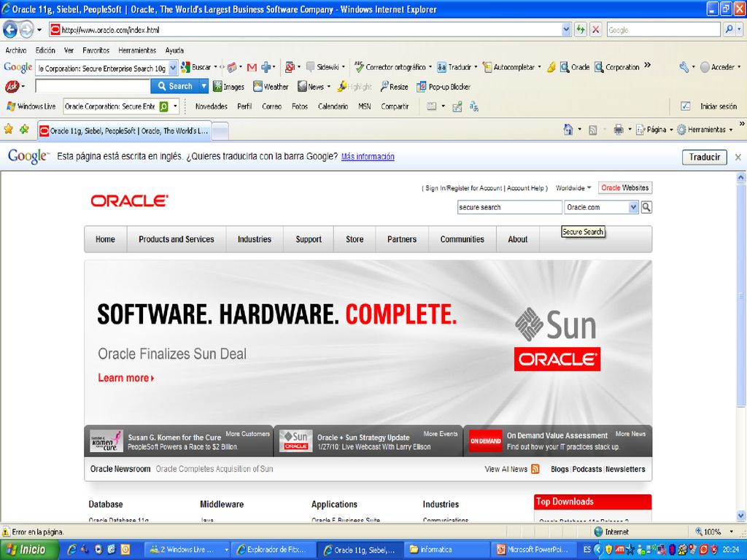Click the translate icon in Windows Live toolbar
747x560 pixels.
coord(474,106)
